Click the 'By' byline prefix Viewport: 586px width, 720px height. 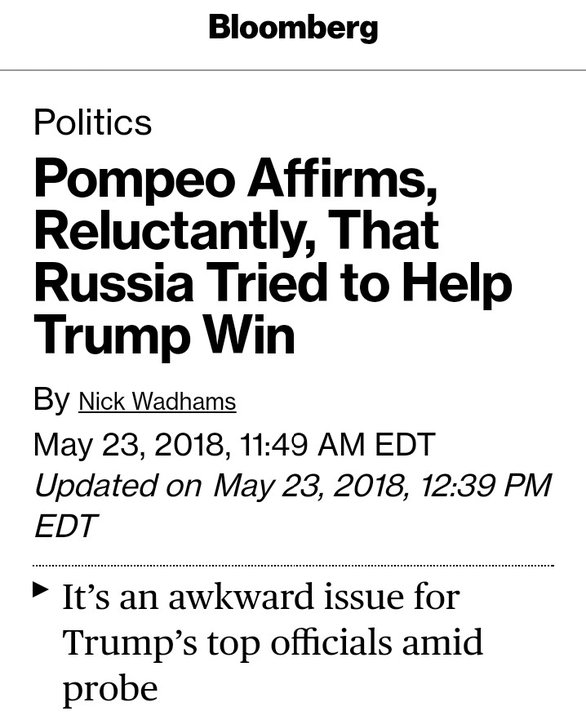click(x=51, y=400)
